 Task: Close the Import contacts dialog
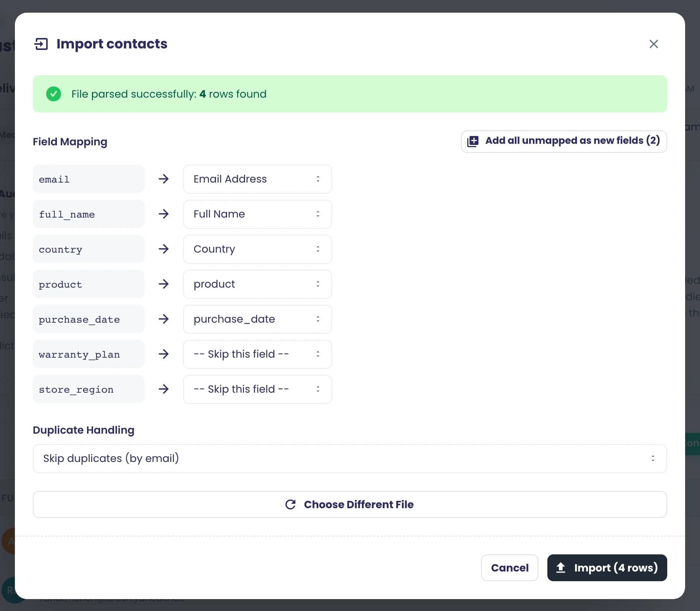point(653,44)
